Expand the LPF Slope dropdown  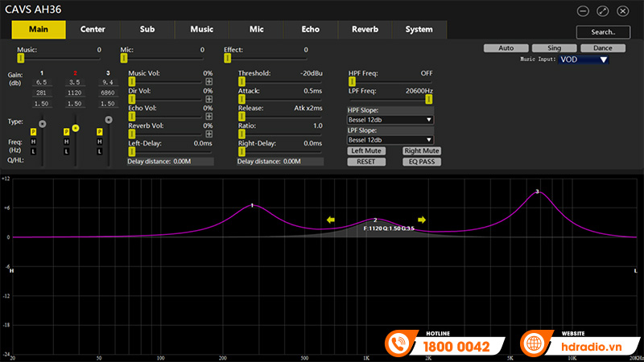391,140
